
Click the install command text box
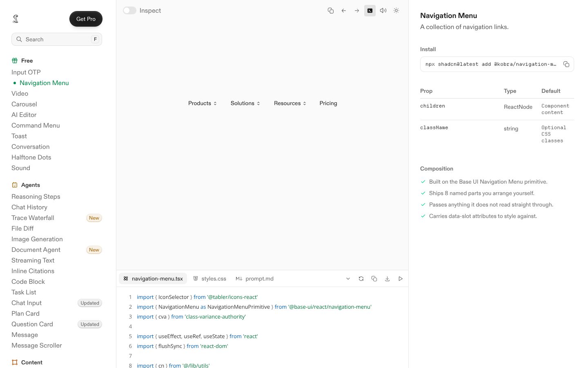pos(497,64)
